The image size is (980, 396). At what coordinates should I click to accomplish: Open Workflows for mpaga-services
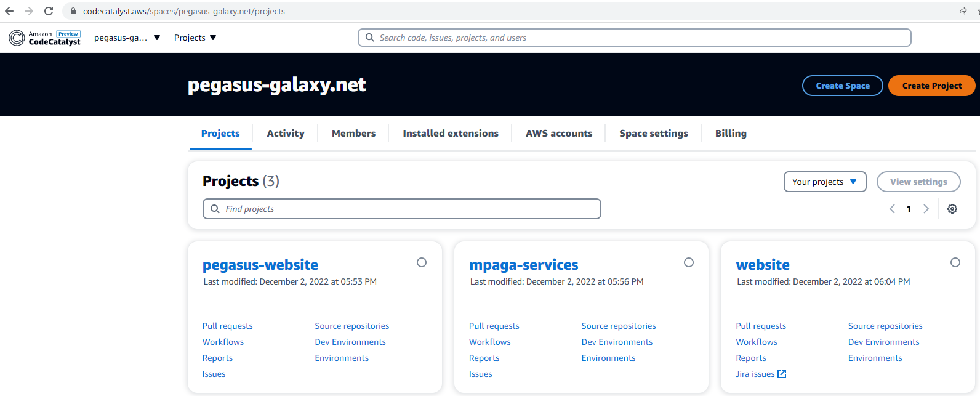[x=490, y=342]
